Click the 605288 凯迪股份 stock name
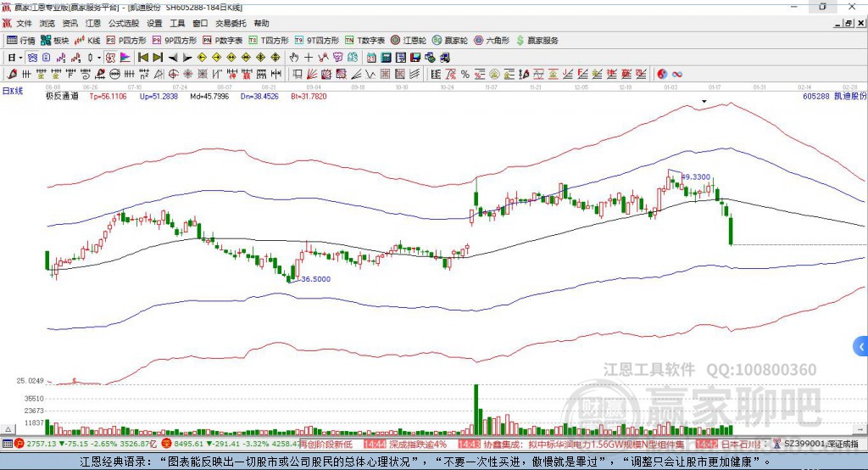 tap(834, 97)
